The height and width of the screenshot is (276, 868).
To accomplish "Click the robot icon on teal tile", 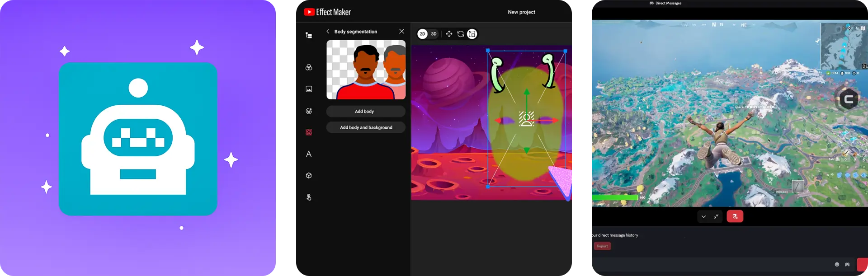I will point(138,137).
